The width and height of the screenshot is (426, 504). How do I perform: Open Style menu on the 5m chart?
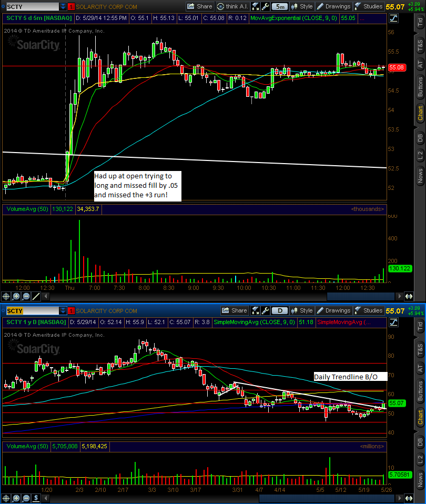point(302,6)
